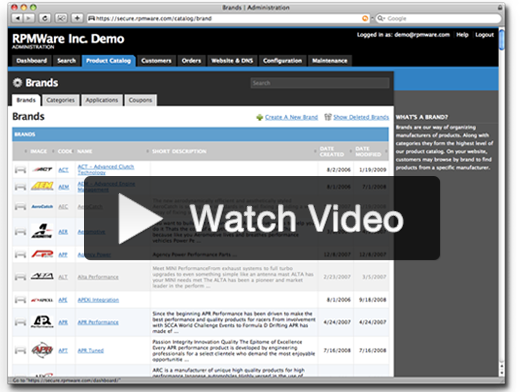Click the lock icon in window title bar
The height and width of the screenshot is (392, 520).
500,7
